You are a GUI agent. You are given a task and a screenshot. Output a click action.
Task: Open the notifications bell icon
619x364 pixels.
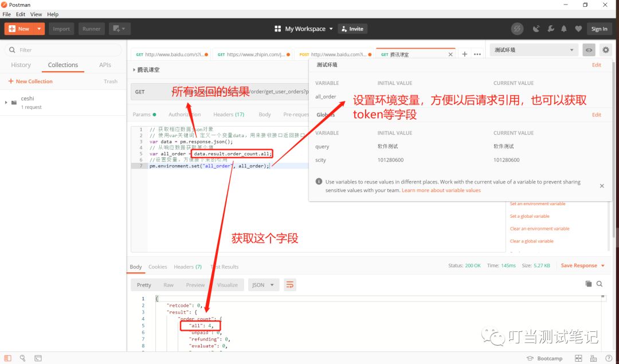[564, 29]
